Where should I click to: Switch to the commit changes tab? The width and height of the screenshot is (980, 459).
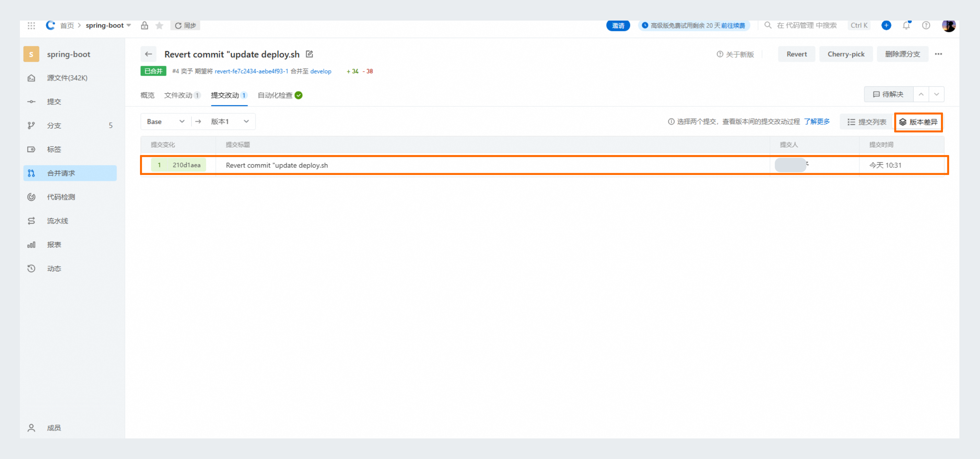tap(229, 95)
